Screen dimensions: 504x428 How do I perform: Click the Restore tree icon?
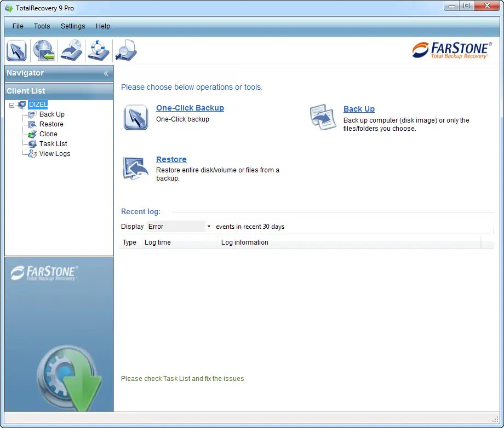32,125
